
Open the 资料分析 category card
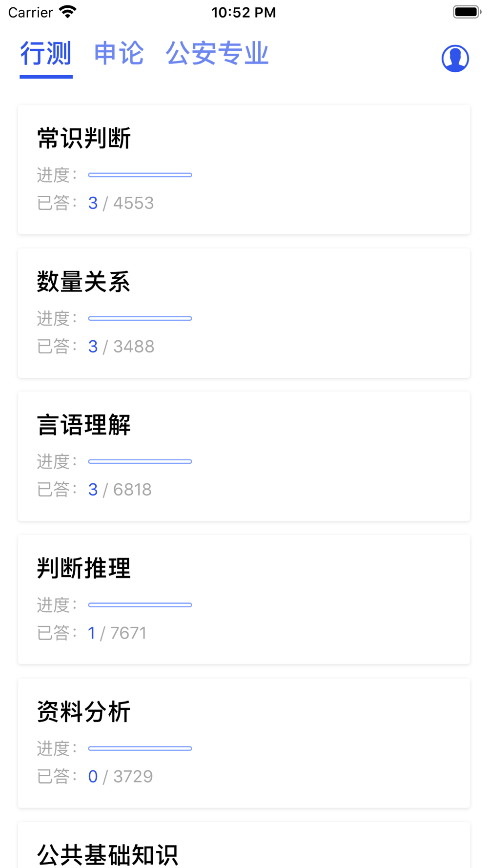tap(244, 743)
